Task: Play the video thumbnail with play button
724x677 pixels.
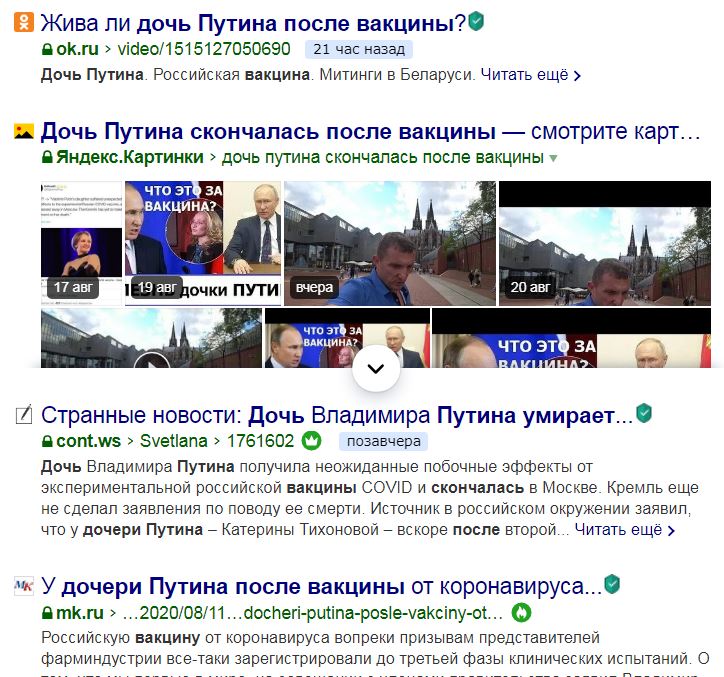Action: coord(151,338)
